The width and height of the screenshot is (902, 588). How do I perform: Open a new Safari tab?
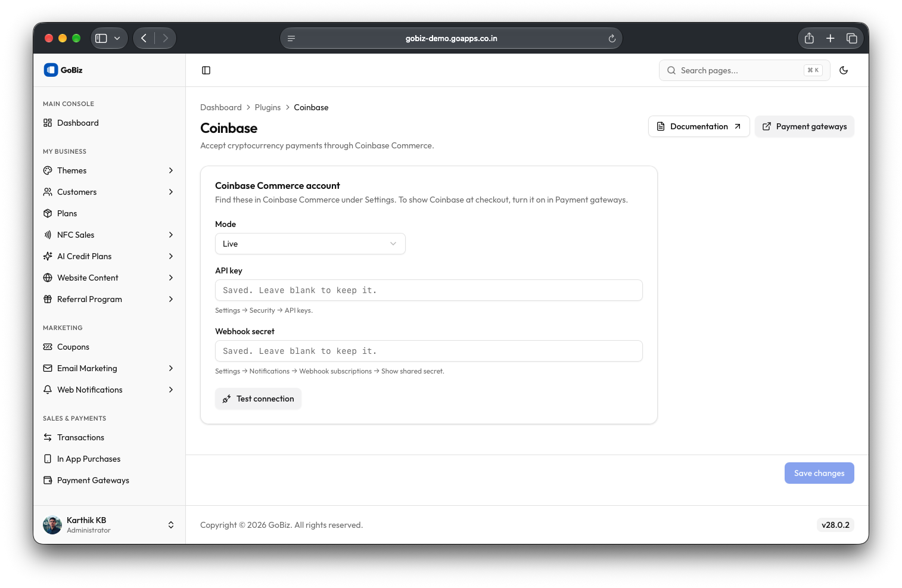pyautogui.click(x=831, y=38)
